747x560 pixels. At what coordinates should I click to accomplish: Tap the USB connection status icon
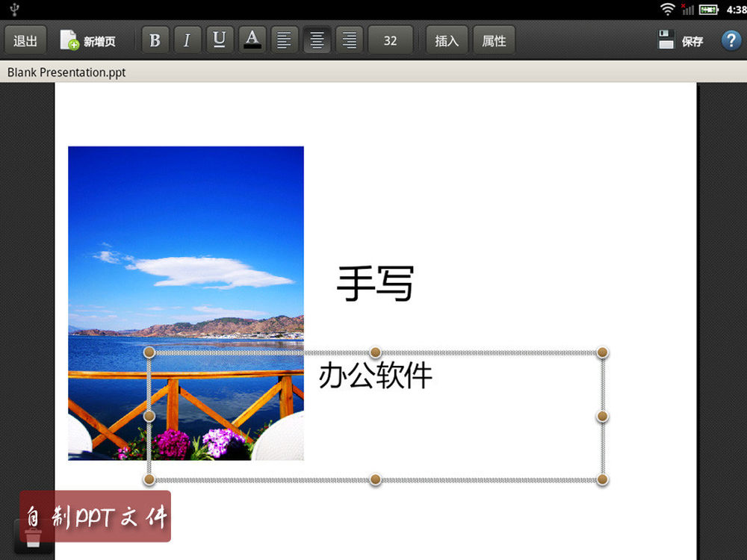click(14, 9)
